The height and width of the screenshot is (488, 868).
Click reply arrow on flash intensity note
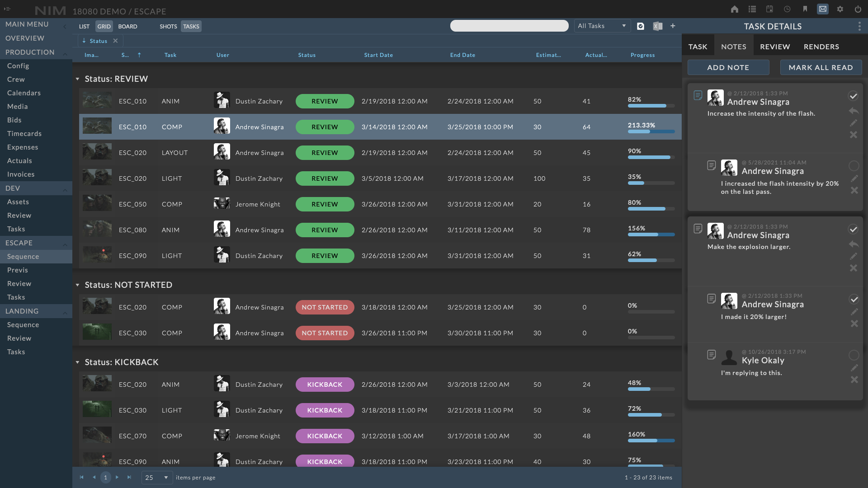pyautogui.click(x=854, y=111)
